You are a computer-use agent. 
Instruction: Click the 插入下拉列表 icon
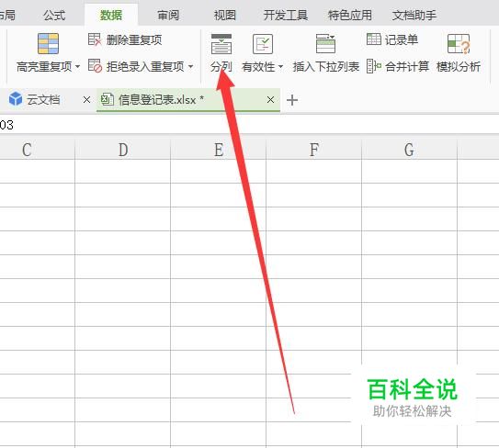click(325, 44)
